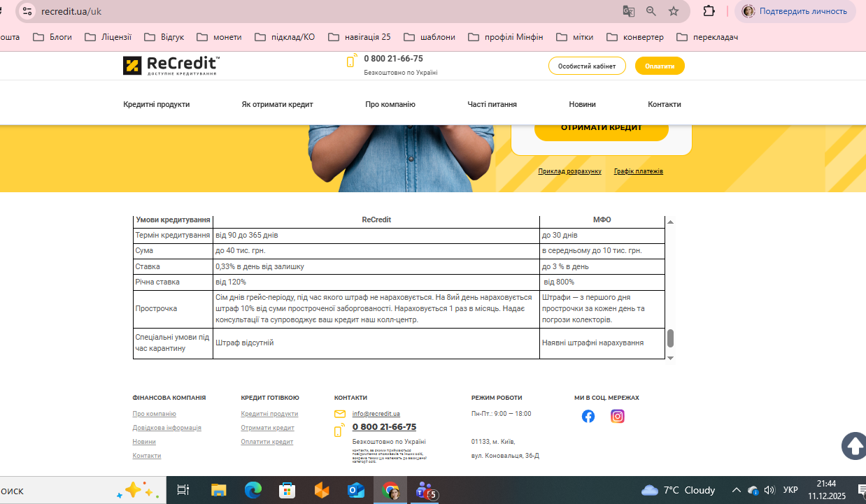
Task: Open the перекладач bookmarks folder
Action: click(x=707, y=37)
